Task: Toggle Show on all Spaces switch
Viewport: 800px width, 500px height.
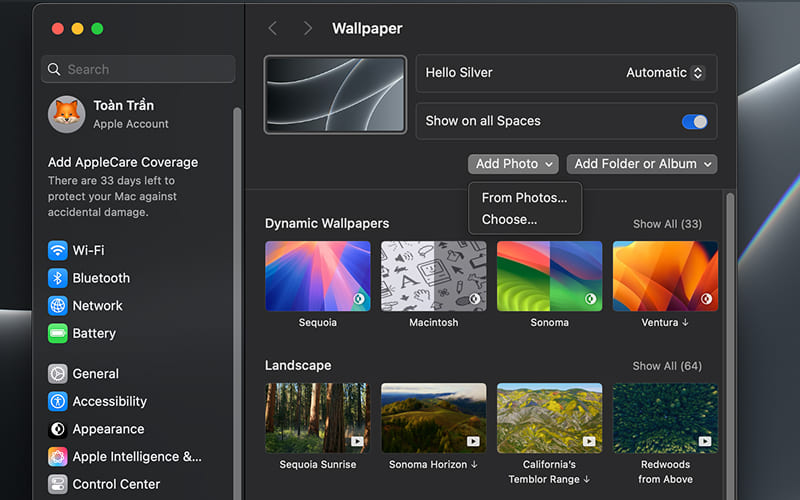Action: click(694, 121)
